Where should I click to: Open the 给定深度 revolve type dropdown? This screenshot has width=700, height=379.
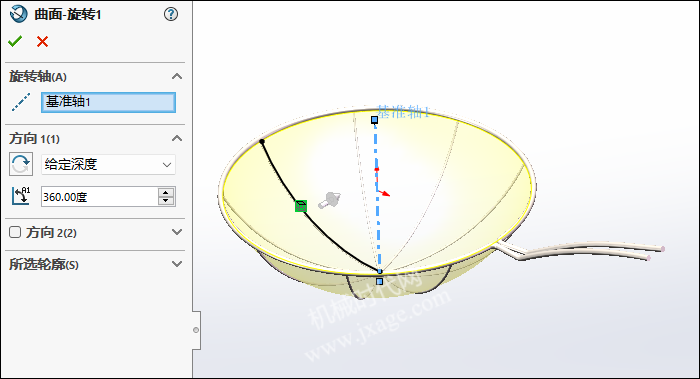tap(108, 164)
